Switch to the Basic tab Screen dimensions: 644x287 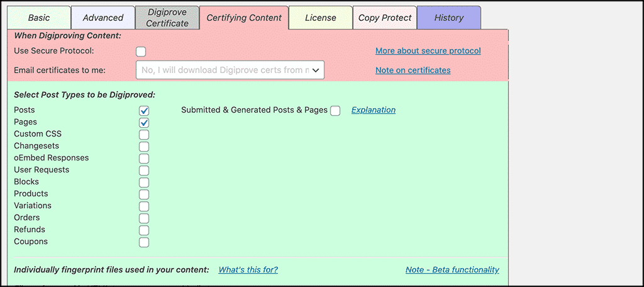tap(39, 18)
